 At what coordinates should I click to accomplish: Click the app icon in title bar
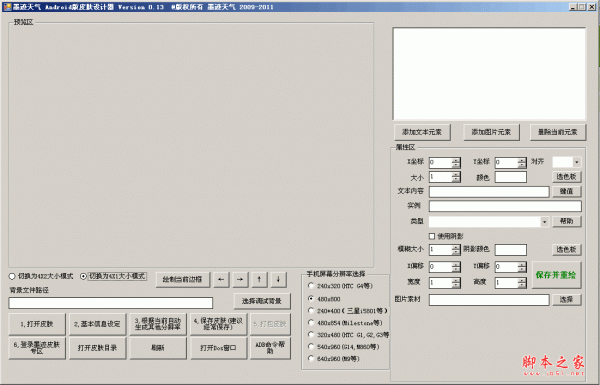(7, 7)
